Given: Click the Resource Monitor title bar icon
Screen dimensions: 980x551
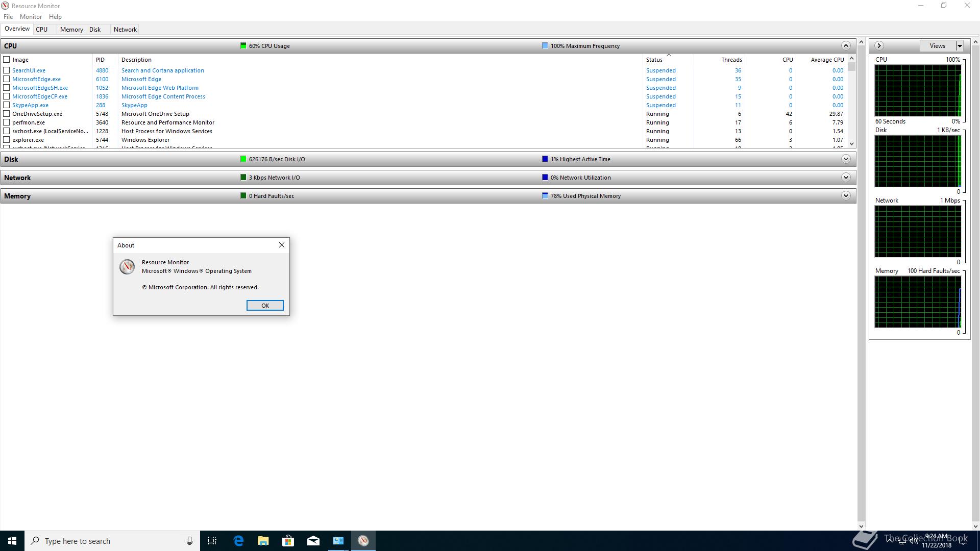Looking at the screenshot, I should (5, 6).
